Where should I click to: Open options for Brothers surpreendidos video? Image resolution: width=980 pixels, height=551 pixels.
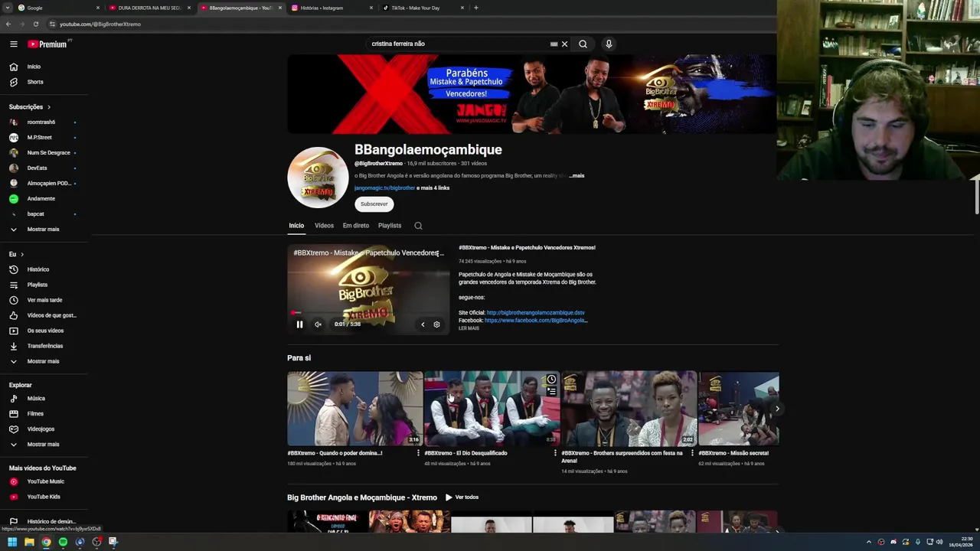click(x=692, y=453)
